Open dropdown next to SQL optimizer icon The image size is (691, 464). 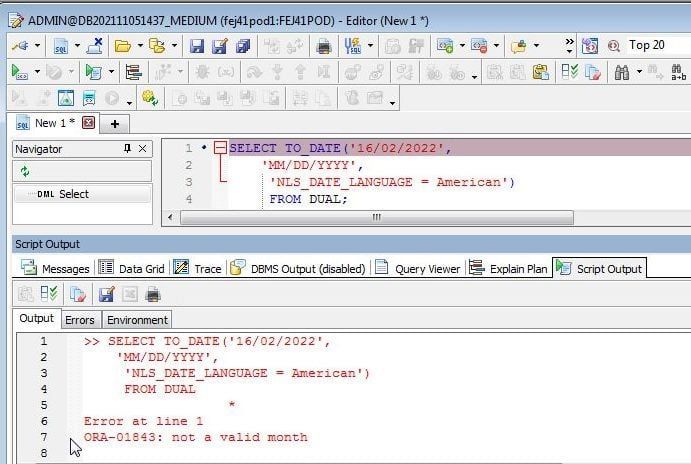(370, 45)
